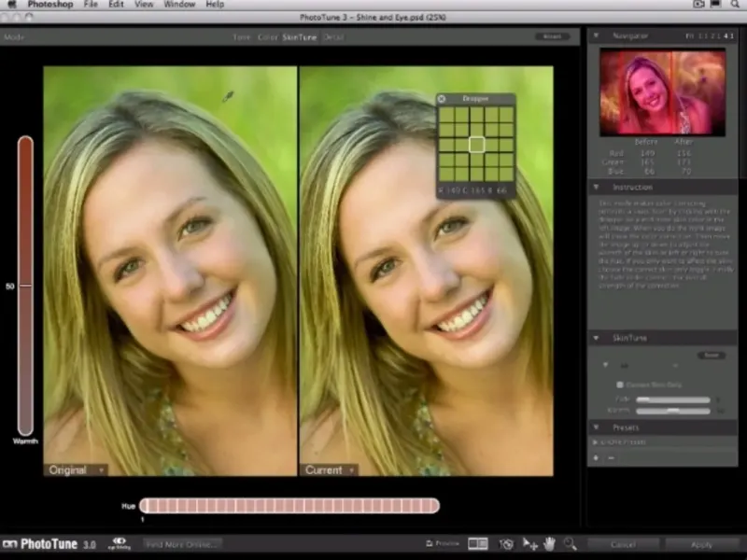Select the SkinTune mode tab
Viewport: 747px width, 560px height.
[x=299, y=37]
